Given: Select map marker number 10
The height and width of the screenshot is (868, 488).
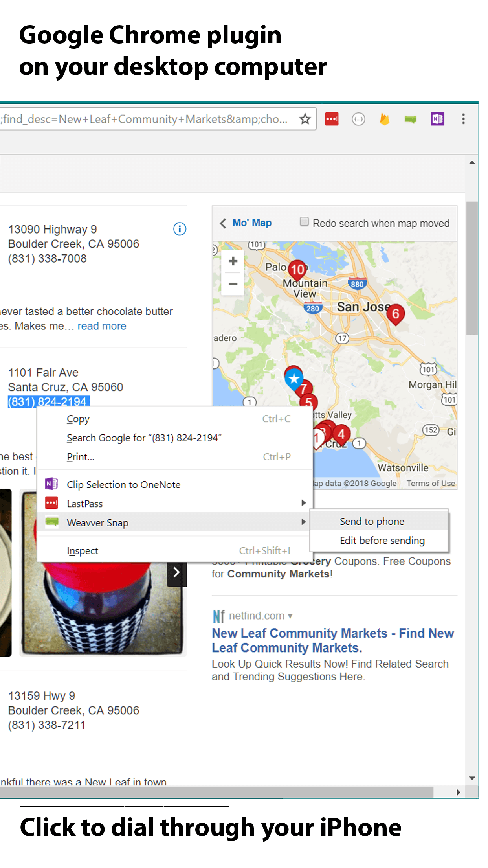Looking at the screenshot, I should pyautogui.click(x=297, y=269).
